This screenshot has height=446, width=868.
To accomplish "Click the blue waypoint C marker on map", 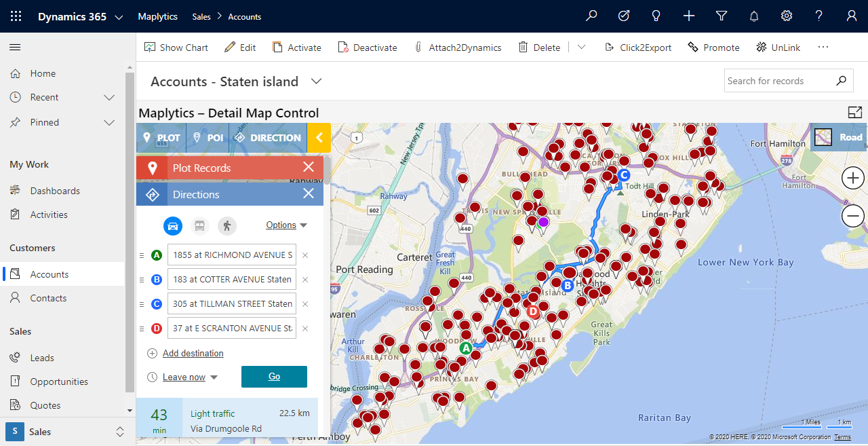I will pyautogui.click(x=625, y=174).
